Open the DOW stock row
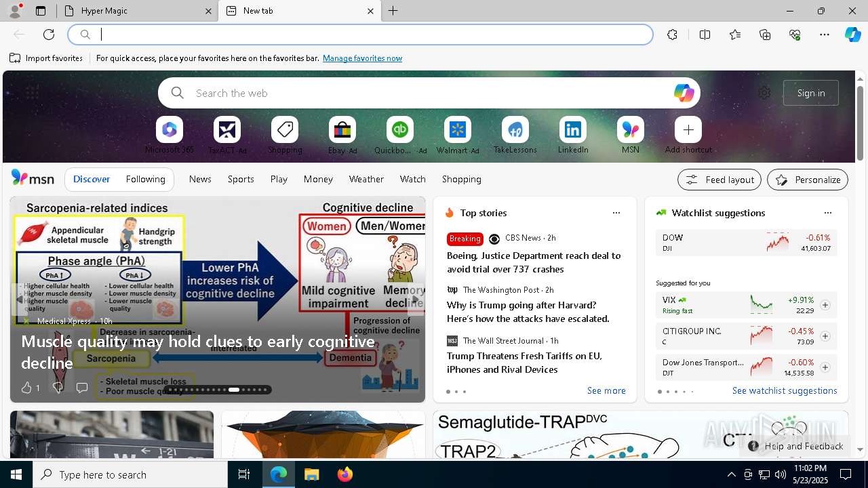Image resolution: width=868 pixels, height=488 pixels. click(746, 243)
